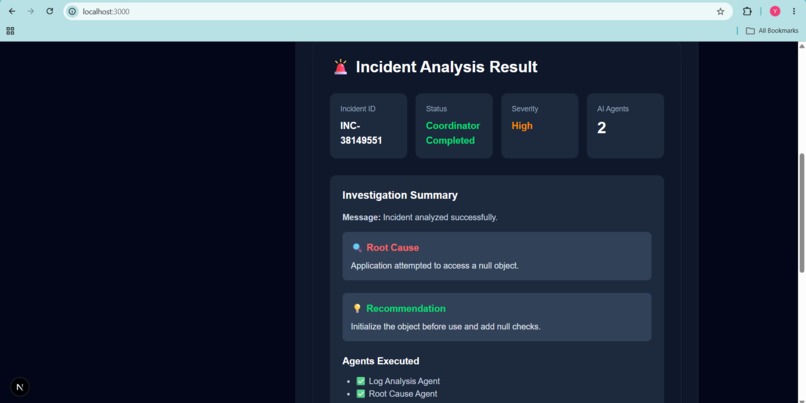This screenshot has height=403, width=806.
Task: Click the browser forward arrow
Action: point(31,11)
